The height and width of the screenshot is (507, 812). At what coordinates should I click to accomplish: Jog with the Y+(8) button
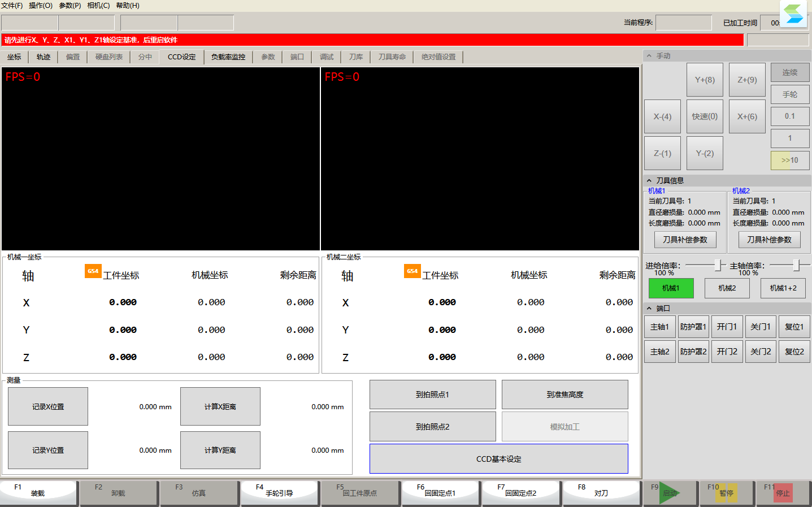point(705,80)
